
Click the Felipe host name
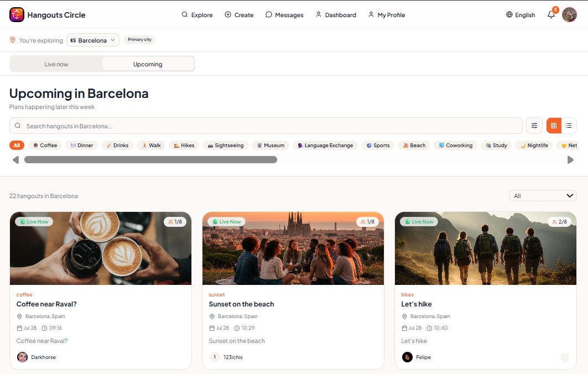tap(423, 357)
